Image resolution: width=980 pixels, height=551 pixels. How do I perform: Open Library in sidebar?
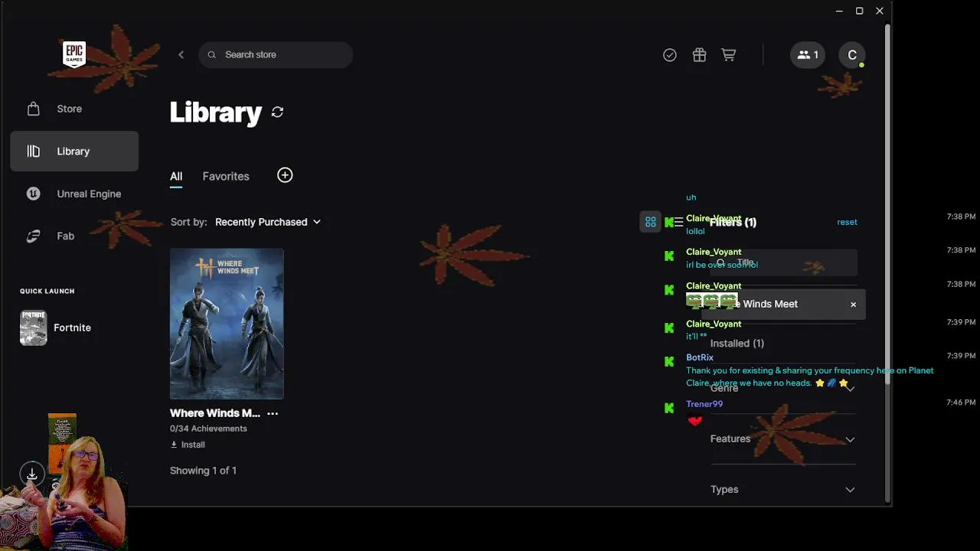coord(74,152)
